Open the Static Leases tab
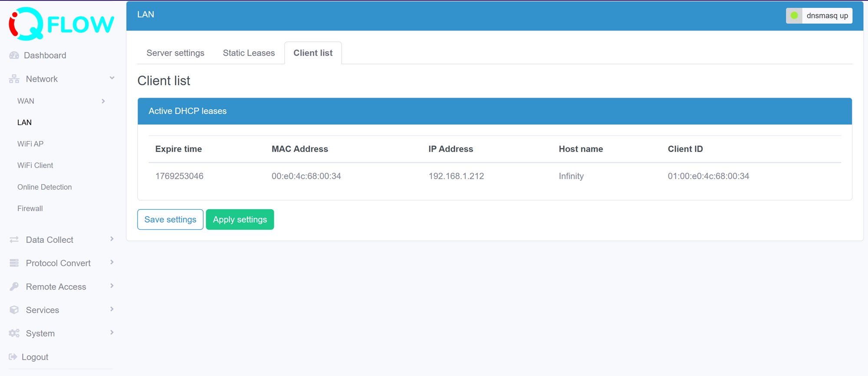 click(x=249, y=53)
